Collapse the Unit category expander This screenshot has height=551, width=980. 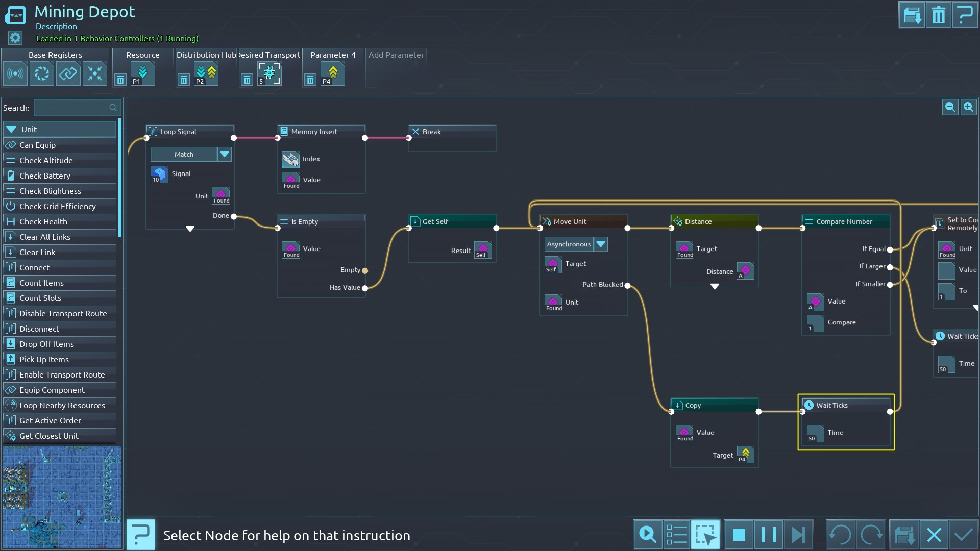(11, 129)
